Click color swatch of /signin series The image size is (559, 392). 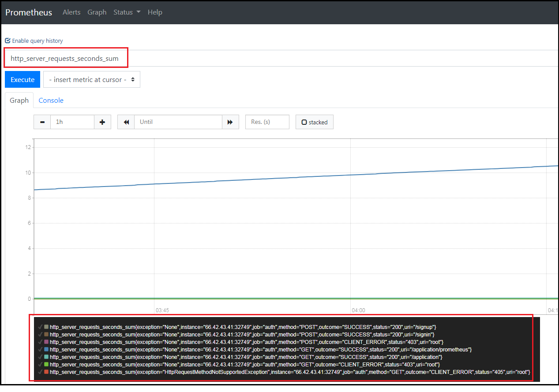(x=46, y=334)
